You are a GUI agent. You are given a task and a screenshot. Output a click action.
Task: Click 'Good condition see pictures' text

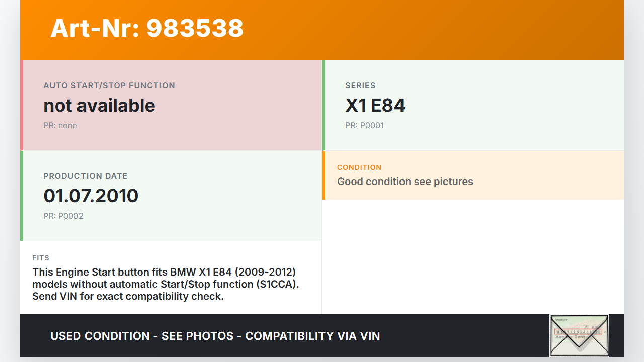(405, 182)
